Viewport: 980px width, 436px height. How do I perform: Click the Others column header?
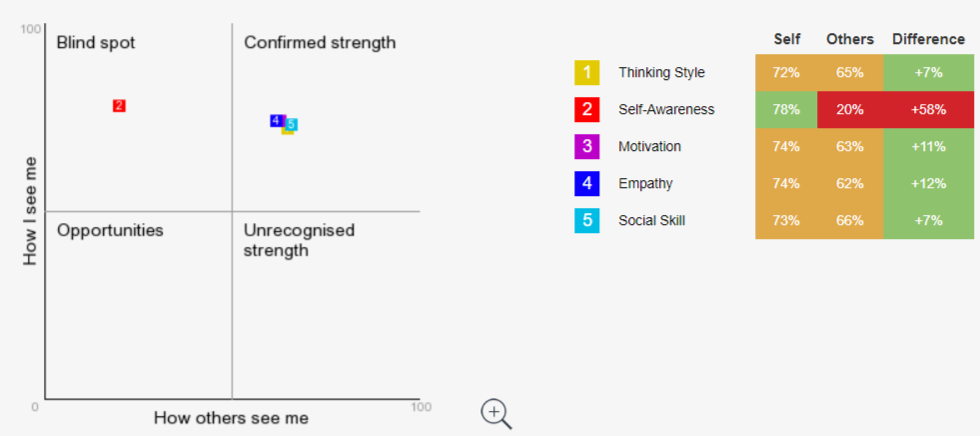pos(850,39)
